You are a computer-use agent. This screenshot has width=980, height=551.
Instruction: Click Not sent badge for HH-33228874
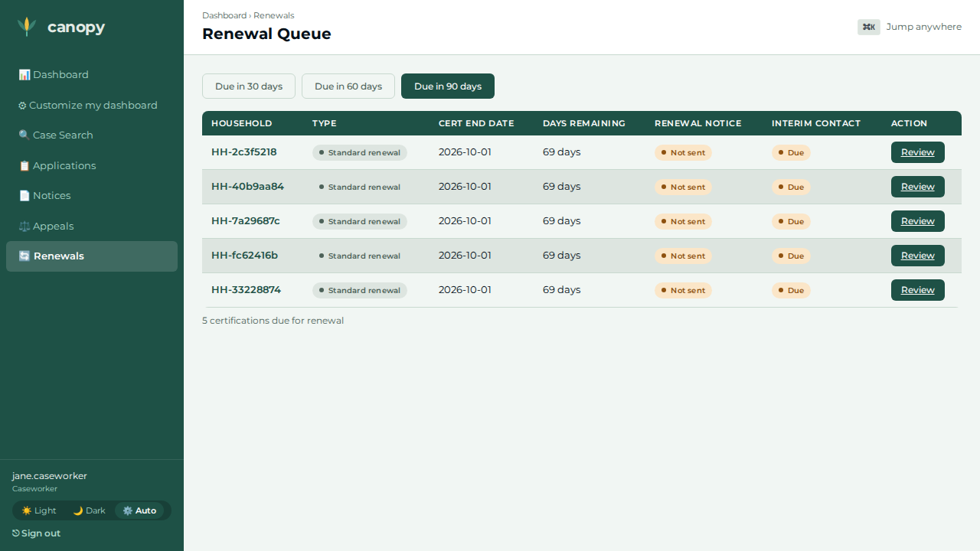[x=683, y=290]
